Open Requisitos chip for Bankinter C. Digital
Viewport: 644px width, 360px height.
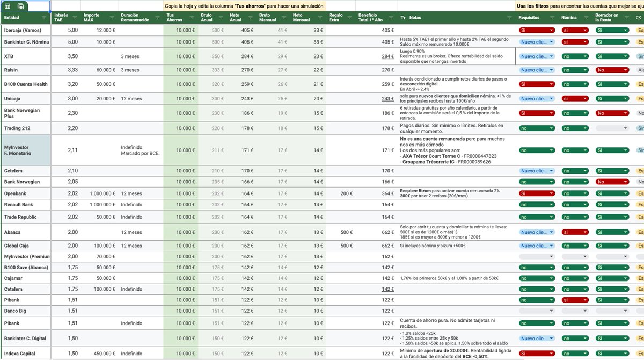pyautogui.click(x=537, y=339)
